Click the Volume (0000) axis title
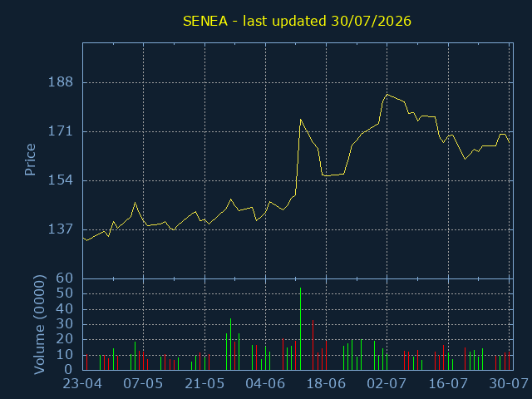Image resolution: width=532 pixels, height=399 pixels. [39, 325]
